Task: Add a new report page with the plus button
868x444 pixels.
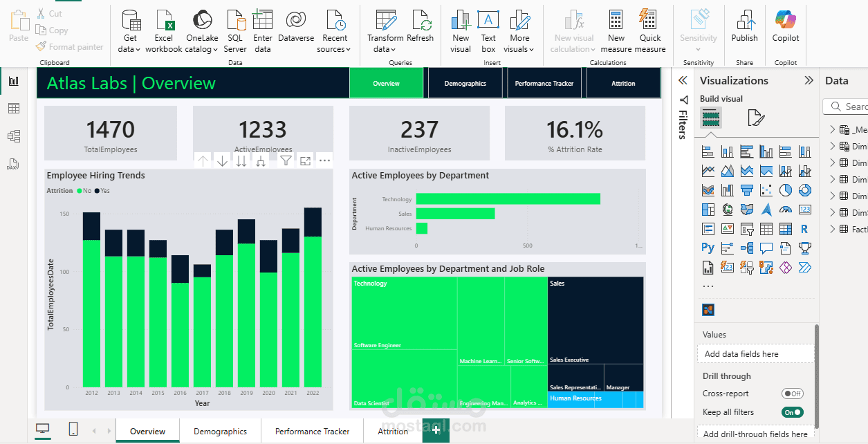Action: pyautogui.click(x=436, y=429)
